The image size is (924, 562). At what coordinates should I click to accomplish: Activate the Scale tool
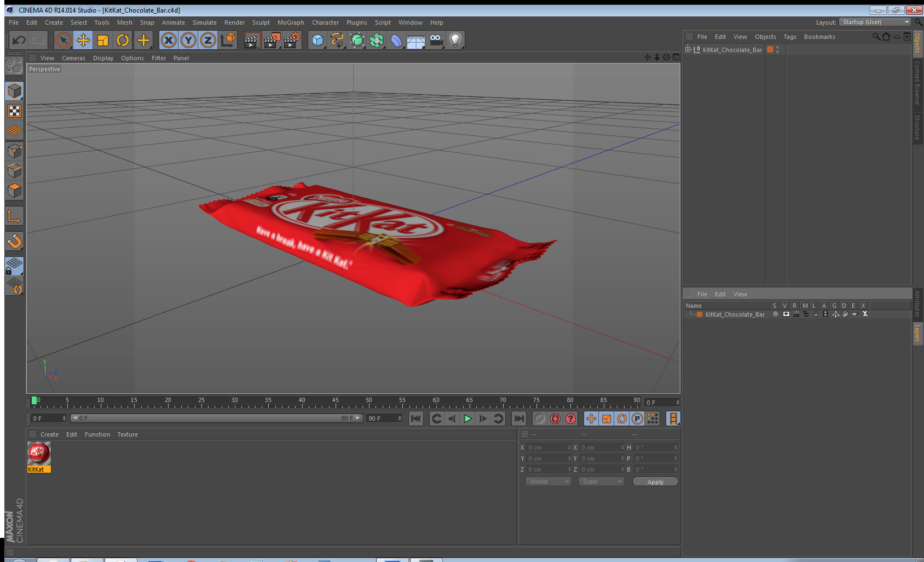point(103,40)
